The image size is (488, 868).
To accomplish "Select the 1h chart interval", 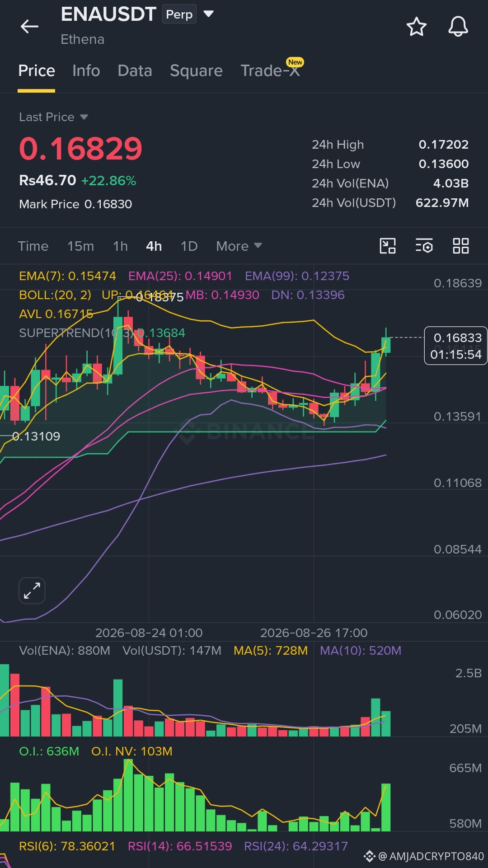I will click(120, 246).
